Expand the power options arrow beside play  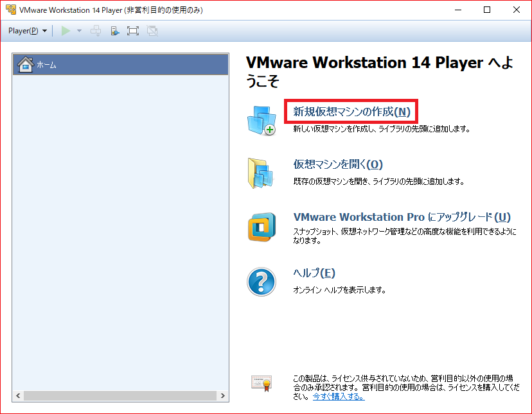point(80,31)
